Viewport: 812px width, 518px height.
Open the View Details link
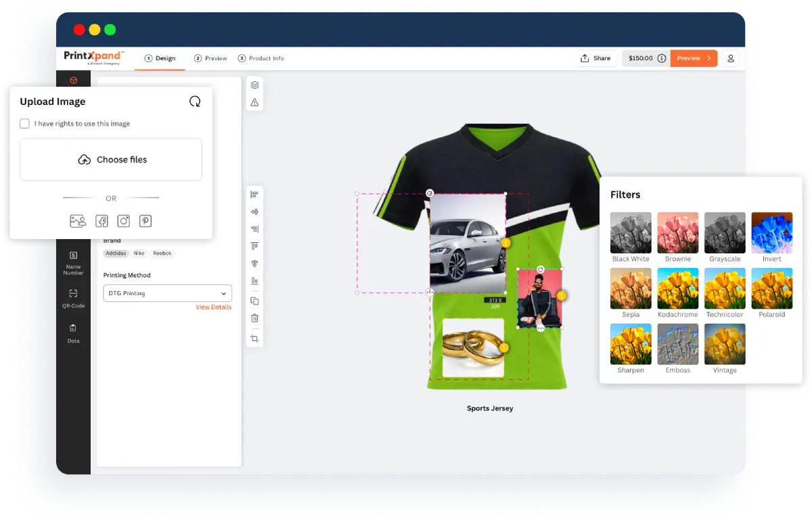(x=213, y=307)
